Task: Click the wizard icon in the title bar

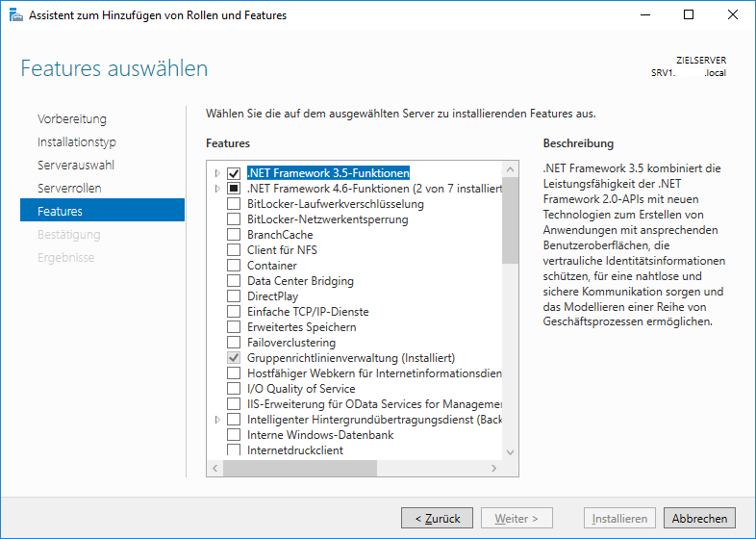Action: click(16, 15)
